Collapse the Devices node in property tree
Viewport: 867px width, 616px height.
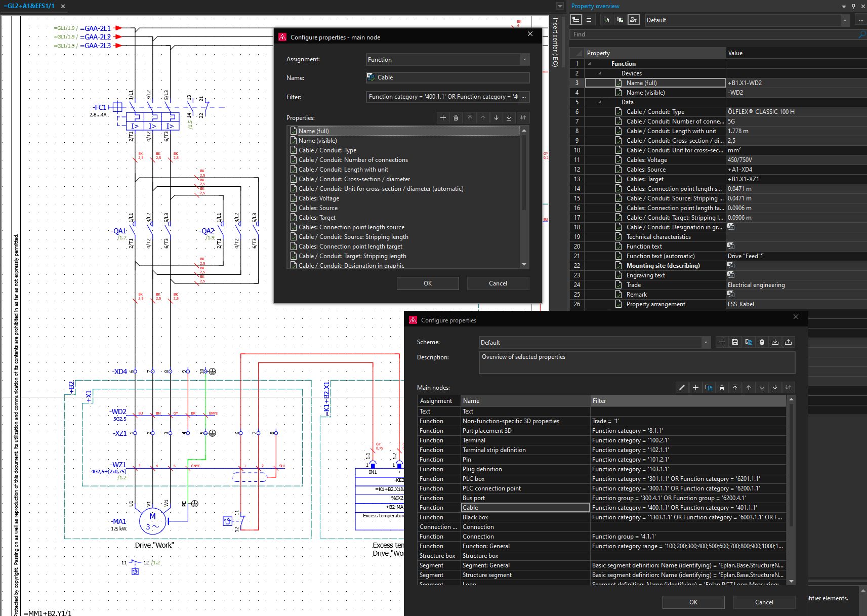[x=600, y=73]
